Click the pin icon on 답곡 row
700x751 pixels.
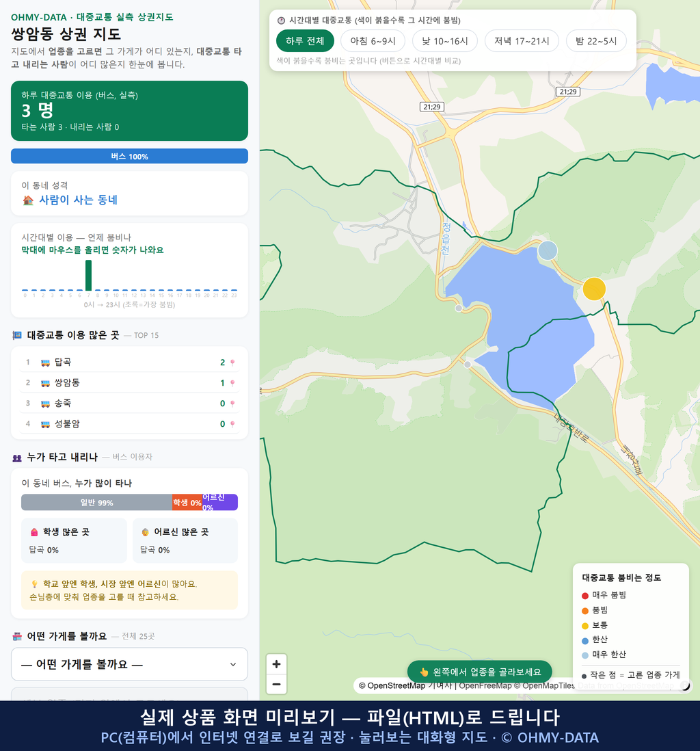[x=232, y=363]
